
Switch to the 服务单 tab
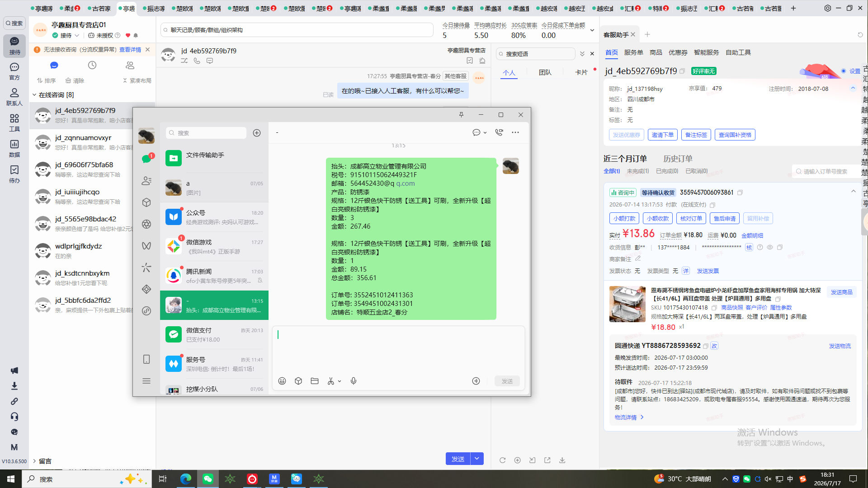(x=634, y=52)
